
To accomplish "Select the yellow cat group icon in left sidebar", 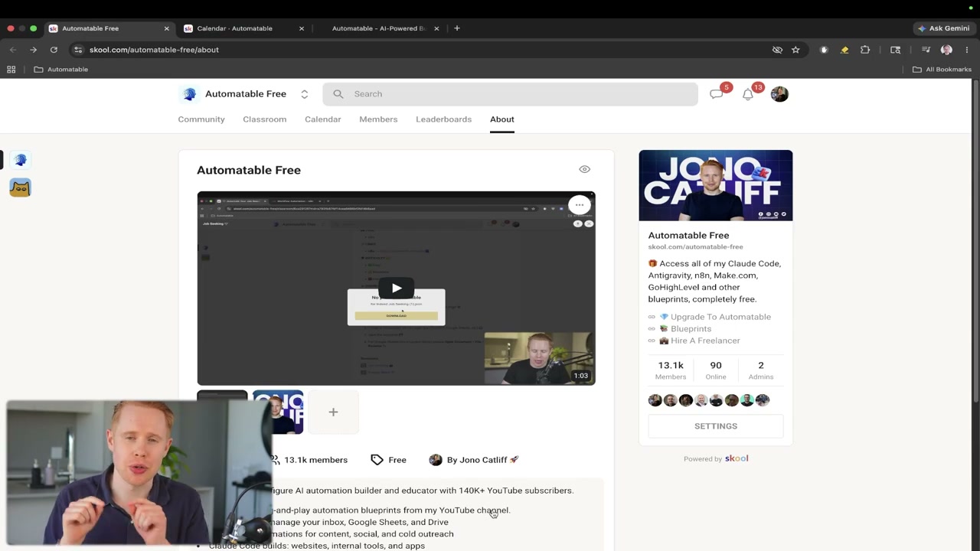I will [x=20, y=187].
